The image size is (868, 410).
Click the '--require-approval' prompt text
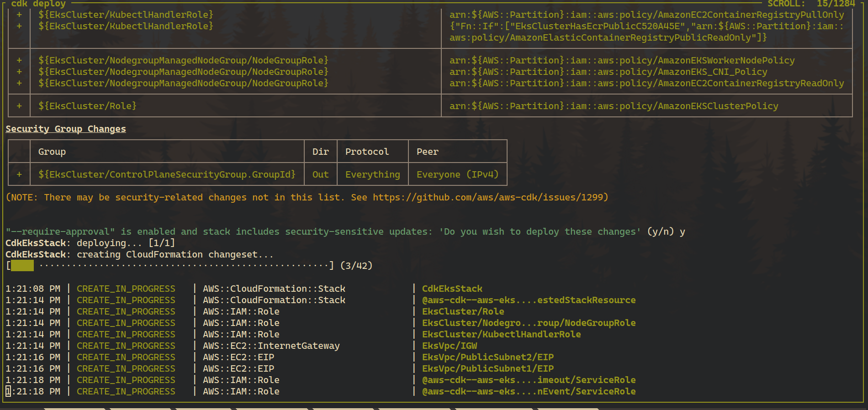tap(323, 231)
